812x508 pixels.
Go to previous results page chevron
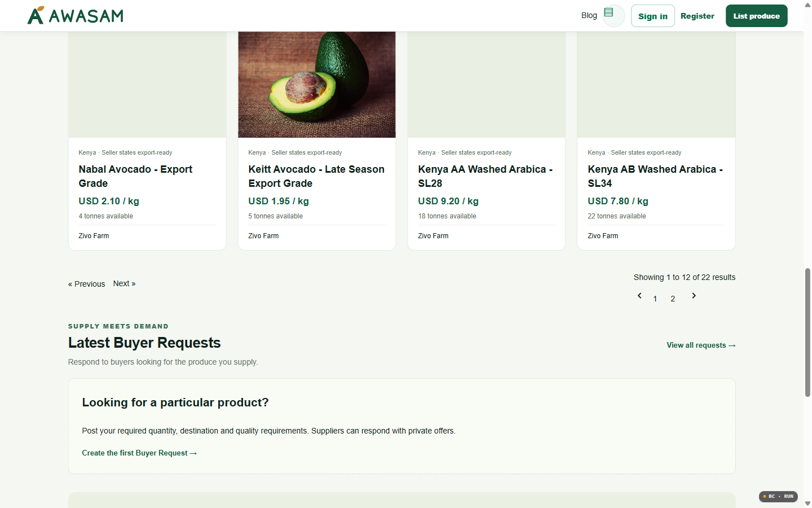click(x=639, y=296)
